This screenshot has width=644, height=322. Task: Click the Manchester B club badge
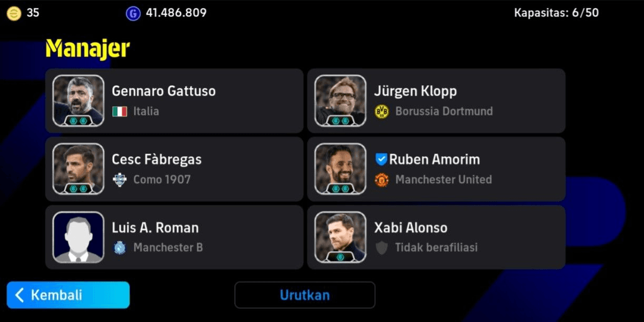120,248
